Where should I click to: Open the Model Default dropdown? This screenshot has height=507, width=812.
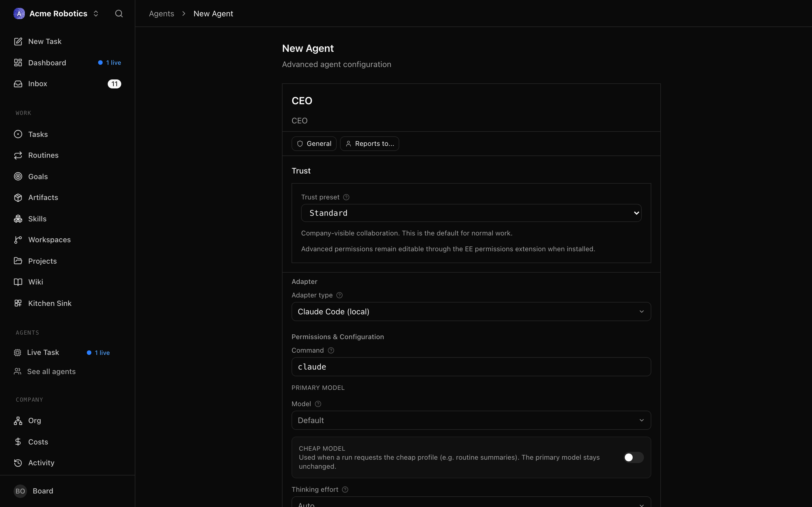tap(471, 420)
